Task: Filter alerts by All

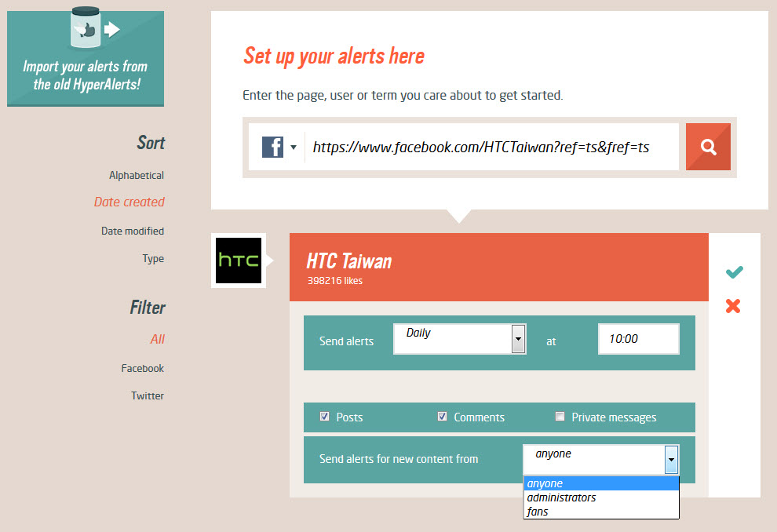Action: click(x=157, y=339)
